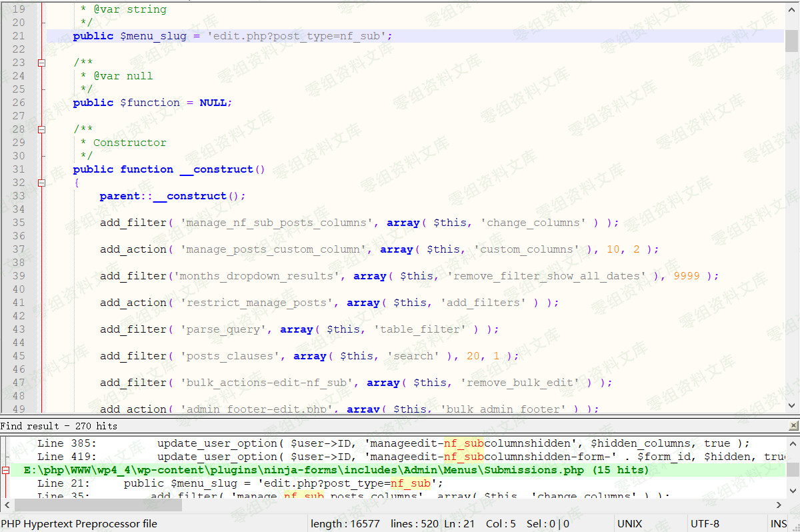Click the UNIX line ending status field
This screenshot has height=532, width=800.
[x=629, y=524]
